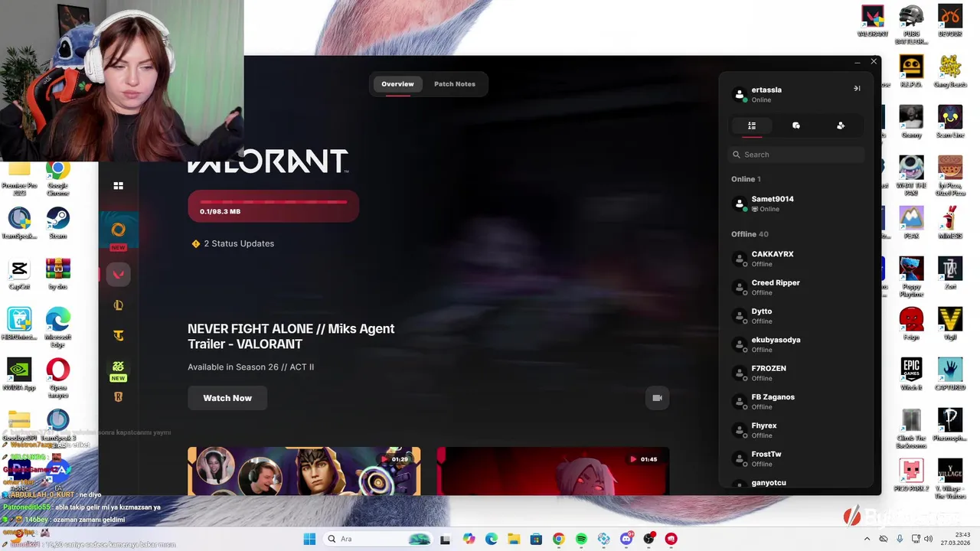The width and height of the screenshot is (980, 551).
Task: Open NVIDIA App desktop shortcut
Action: pos(19,374)
